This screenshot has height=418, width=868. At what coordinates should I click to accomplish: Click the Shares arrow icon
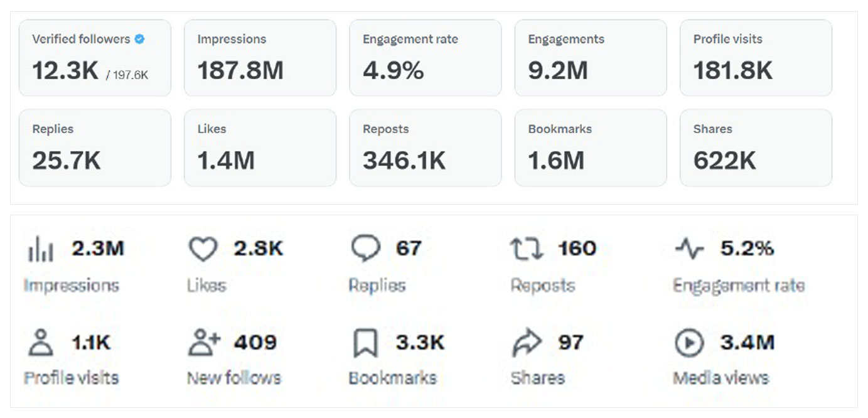[x=527, y=343]
